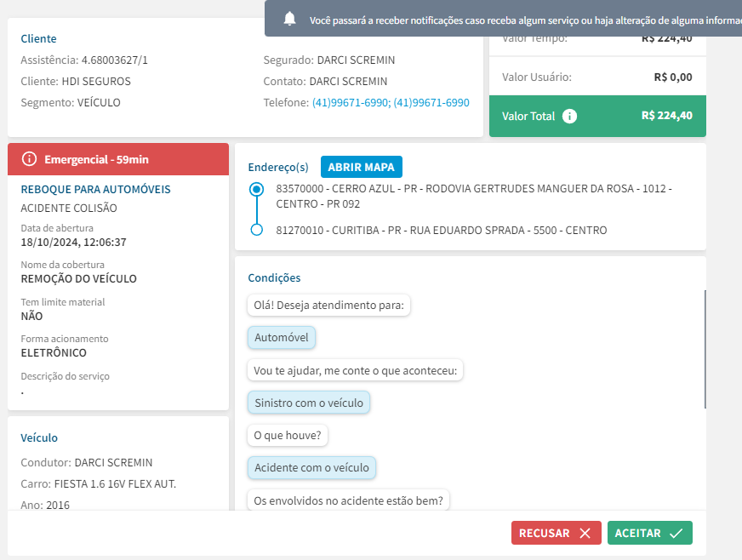Refuse the service with RECUSAR
The height and width of the screenshot is (560, 742).
(556, 533)
